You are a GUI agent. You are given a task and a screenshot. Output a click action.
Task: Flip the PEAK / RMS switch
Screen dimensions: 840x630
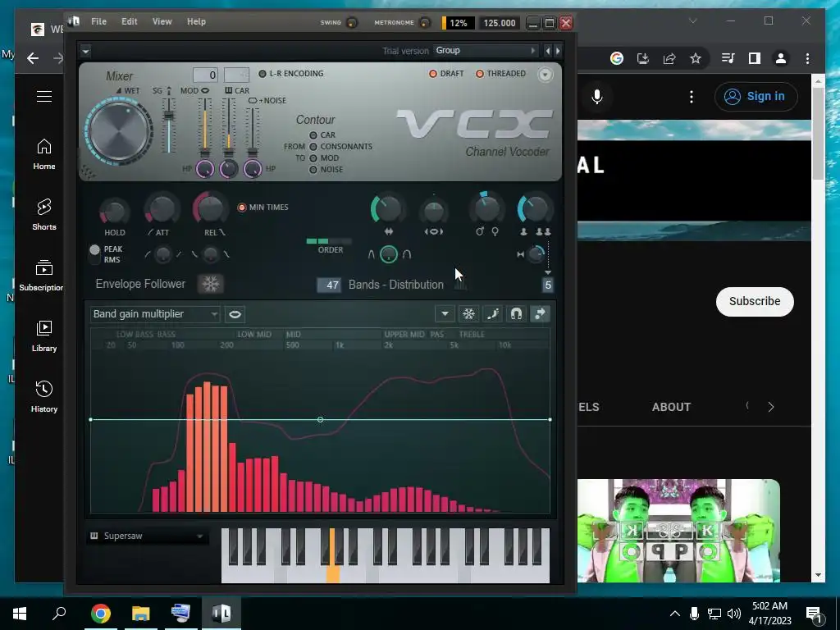(95, 254)
